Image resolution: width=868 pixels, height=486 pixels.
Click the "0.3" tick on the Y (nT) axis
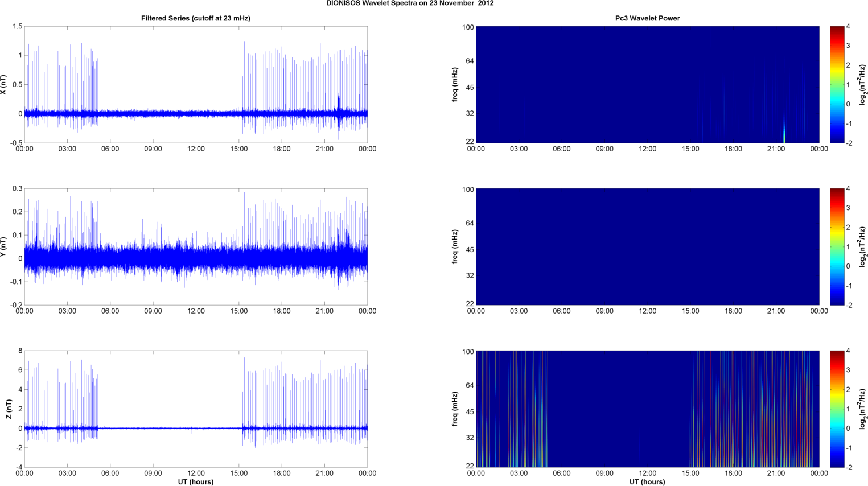point(17,188)
